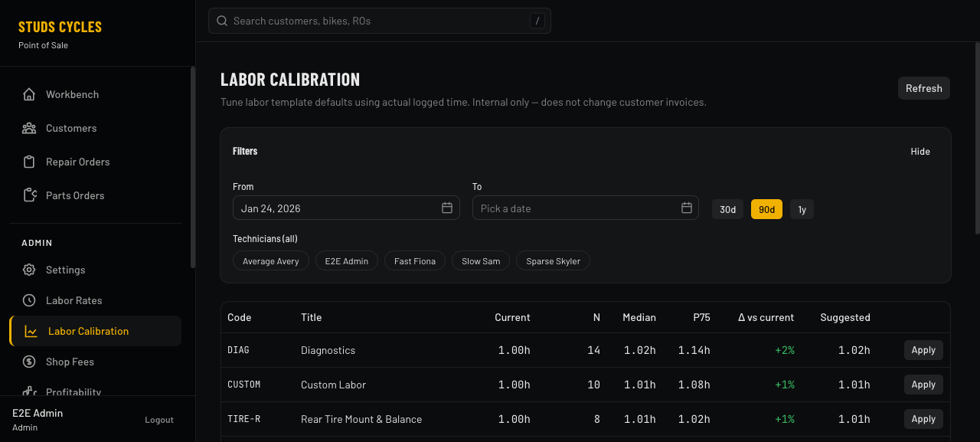Open Parts Orders page
980x442 pixels.
click(x=95, y=195)
